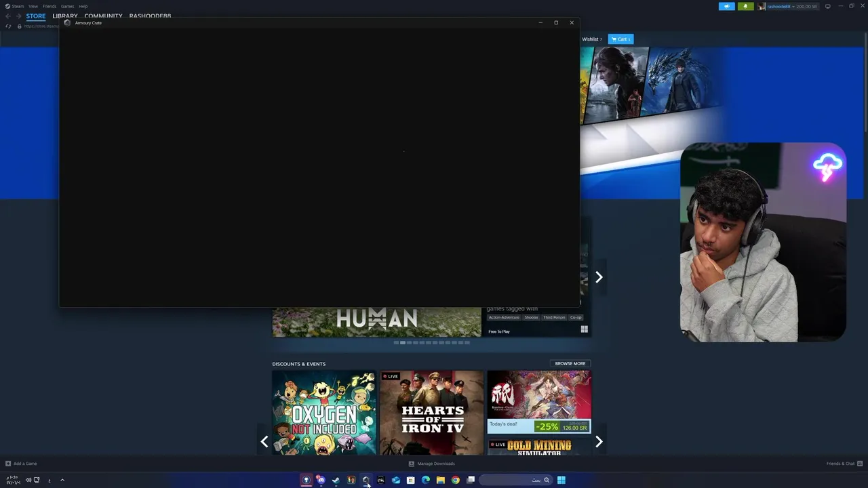Viewport: 868px width, 488px height.
Task: Advance featured carousel with right arrow
Action: 599,277
